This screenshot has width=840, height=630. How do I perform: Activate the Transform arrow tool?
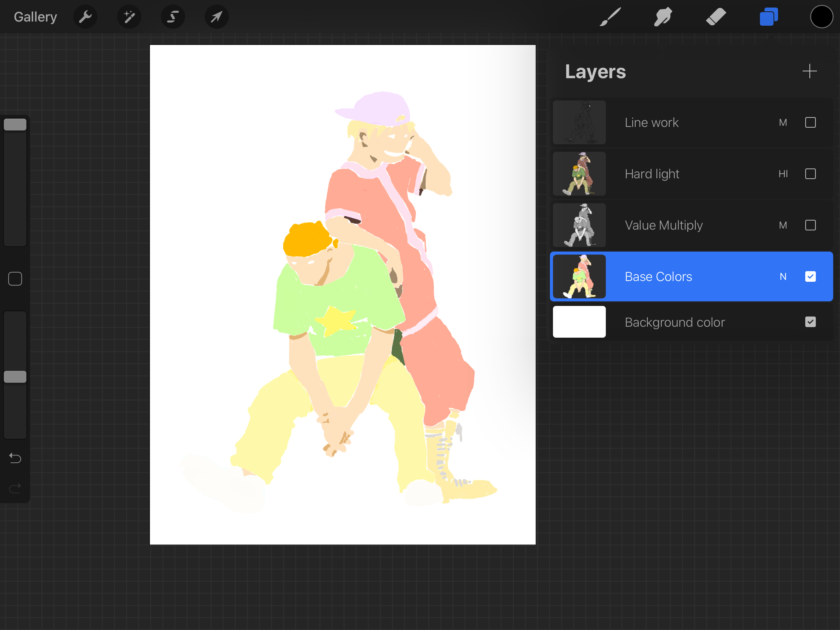[x=216, y=17]
